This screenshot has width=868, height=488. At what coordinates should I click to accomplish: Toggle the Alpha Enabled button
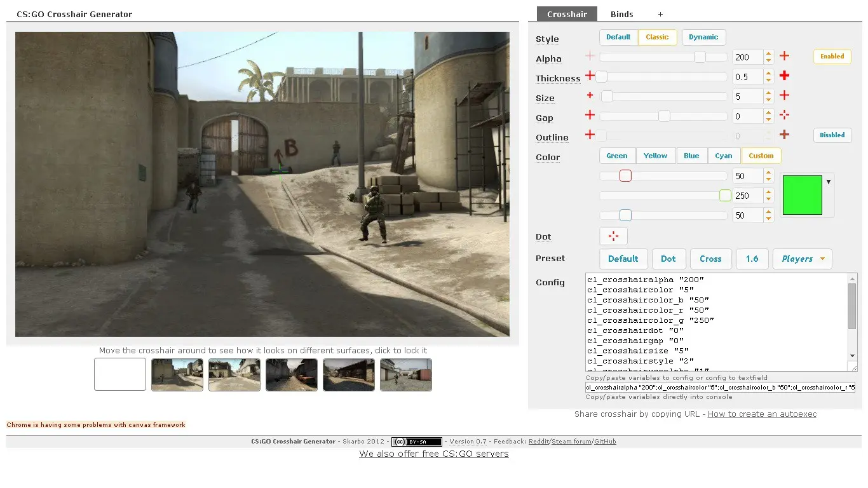click(x=832, y=57)
